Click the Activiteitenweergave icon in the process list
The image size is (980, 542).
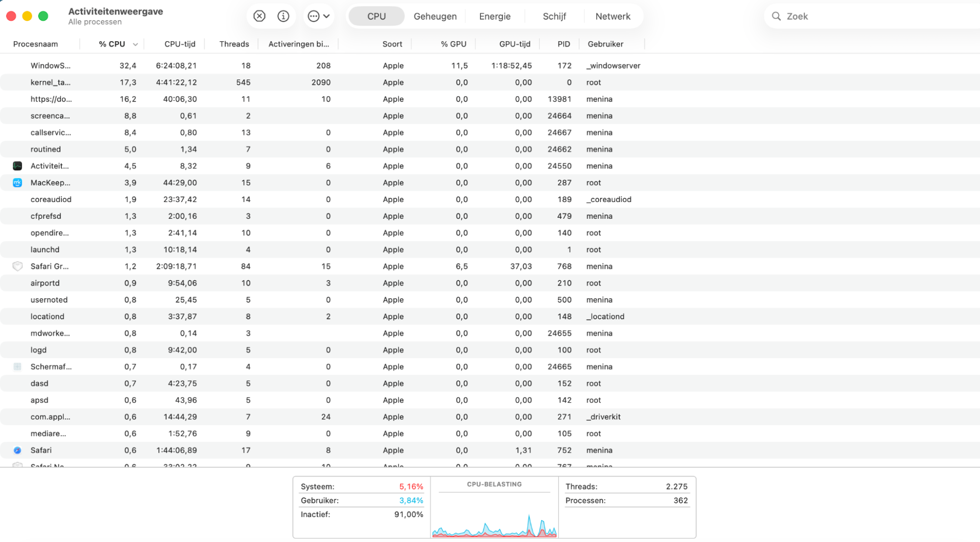tap(18, 166)
